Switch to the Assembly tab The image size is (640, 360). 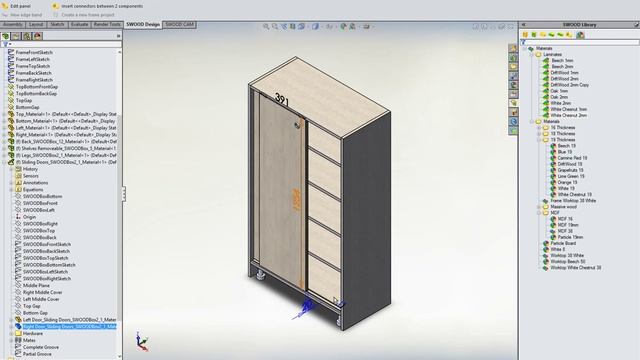point(13,24)
